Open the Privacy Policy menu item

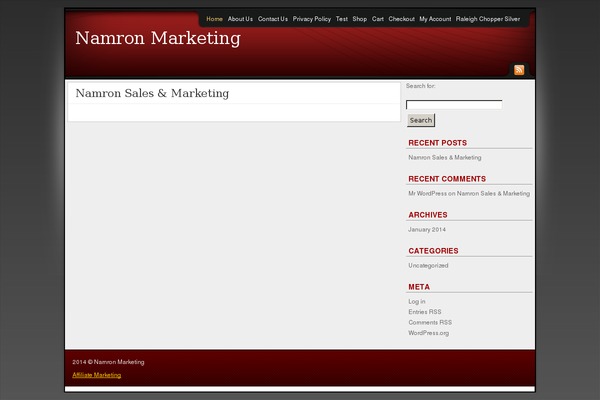[x=311, y=19]
